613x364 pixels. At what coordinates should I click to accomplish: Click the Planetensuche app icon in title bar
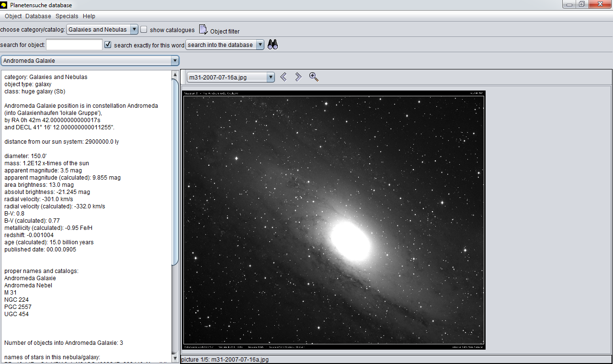pyautogui.click(x=4, y=5)
